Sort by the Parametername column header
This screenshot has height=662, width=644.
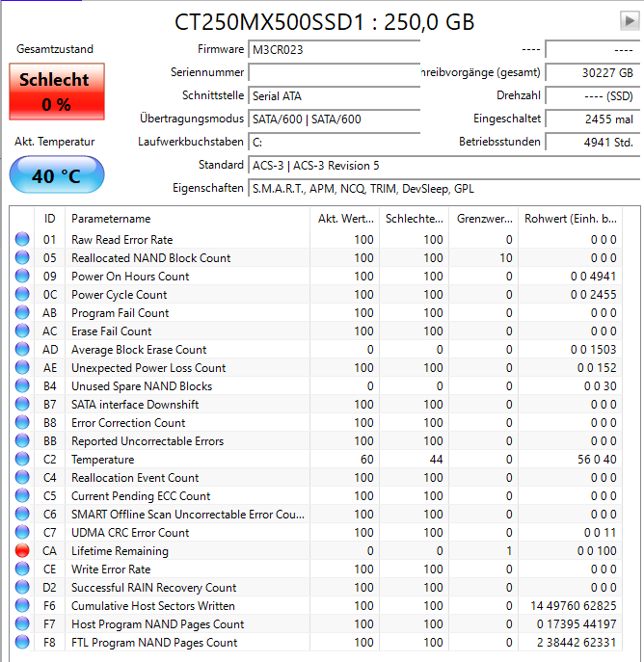pos(187,219)
